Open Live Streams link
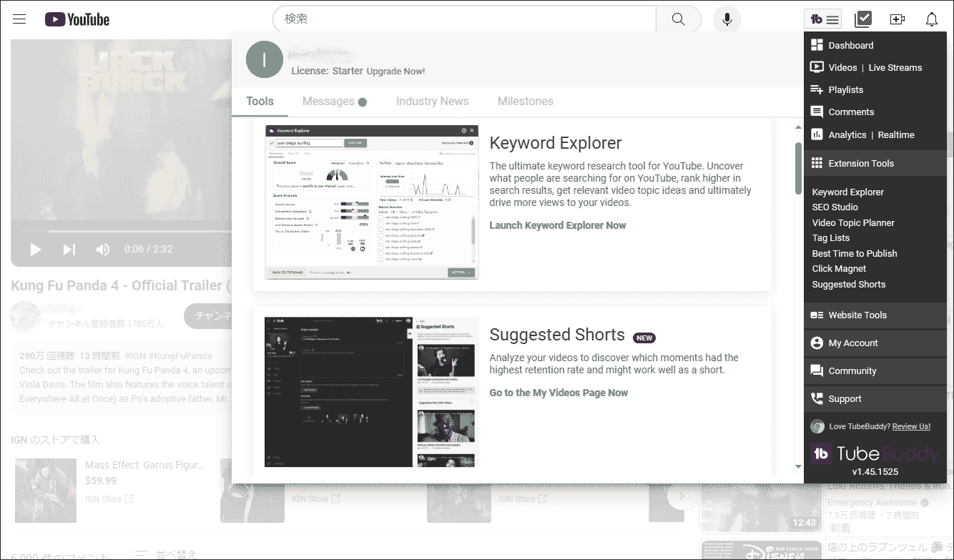The width and height of the screenshot is (954, 560). (895, 67)
